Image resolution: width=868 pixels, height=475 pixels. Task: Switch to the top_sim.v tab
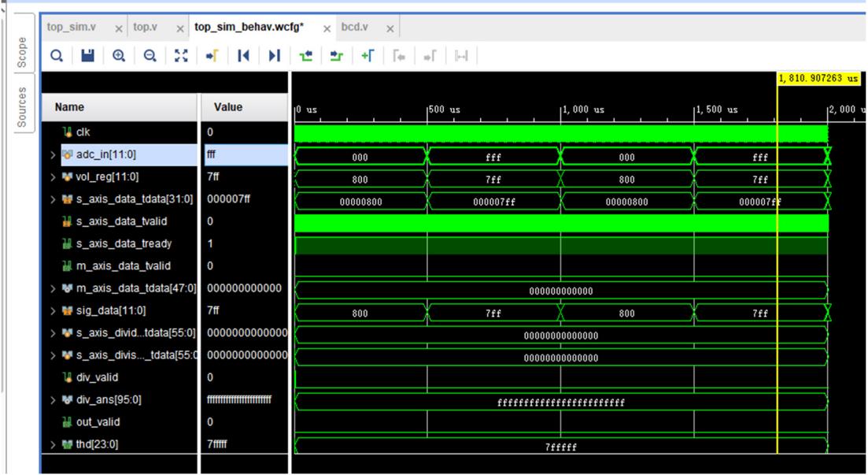point(71,28)
